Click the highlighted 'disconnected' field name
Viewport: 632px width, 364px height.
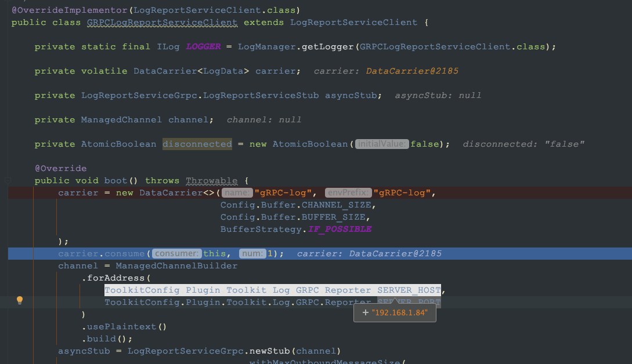(197, 144)
